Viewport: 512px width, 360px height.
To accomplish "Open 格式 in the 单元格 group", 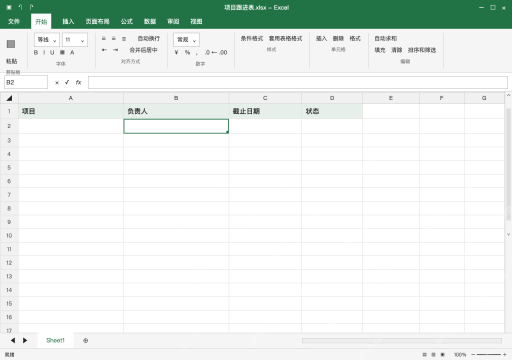I will pyautogui.click(x=355, y=39).
